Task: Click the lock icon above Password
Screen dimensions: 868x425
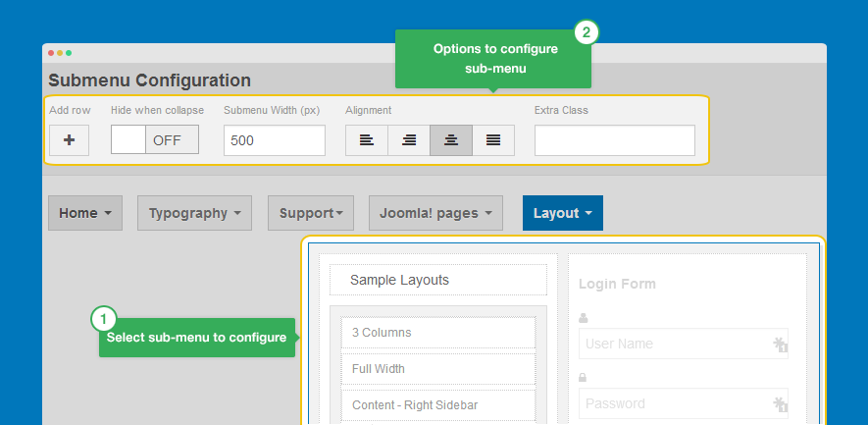Action: tap(584, 377)
